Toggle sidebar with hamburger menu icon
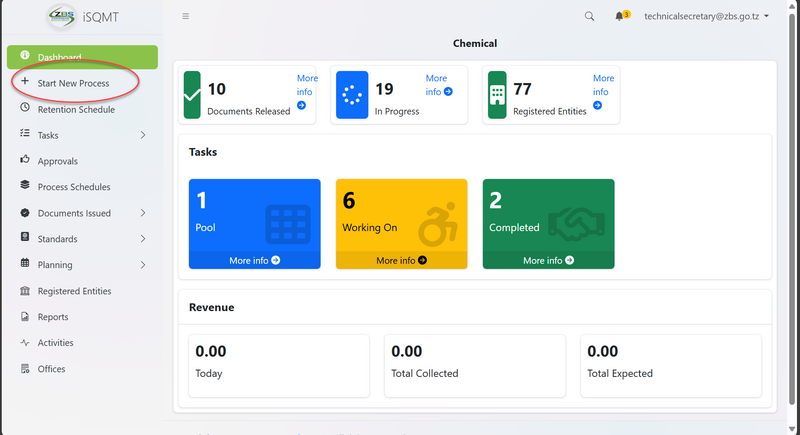This screenshot has height=435, width=800. [x=186, y=17]
